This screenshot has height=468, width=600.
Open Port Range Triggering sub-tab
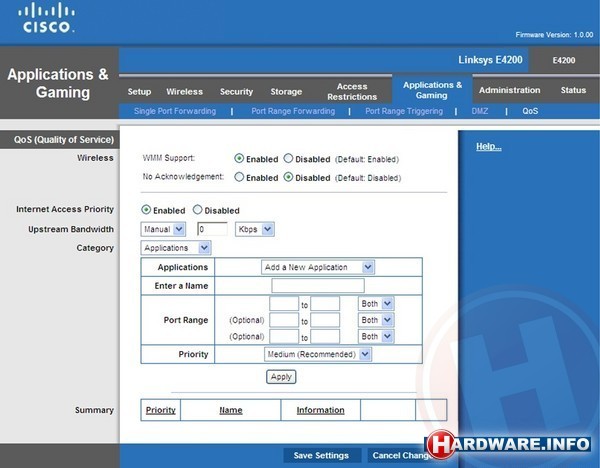(404, 111)
